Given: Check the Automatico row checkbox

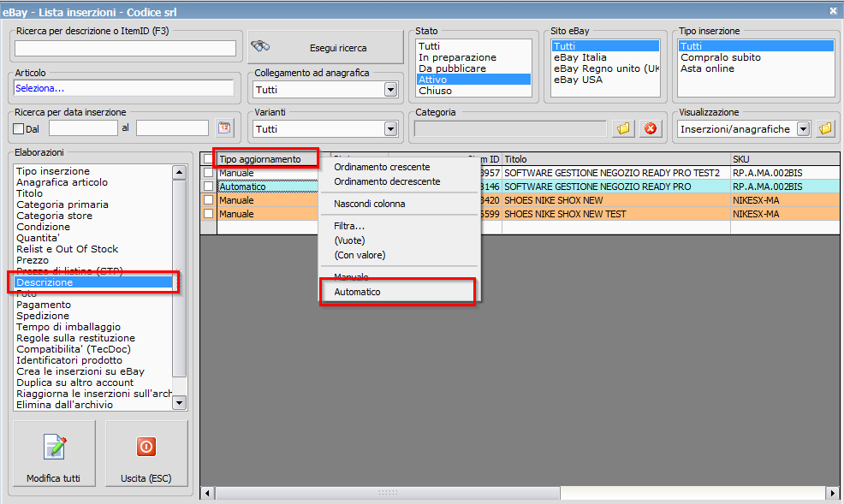Looking at the screenshot, I should coord(208,186).
